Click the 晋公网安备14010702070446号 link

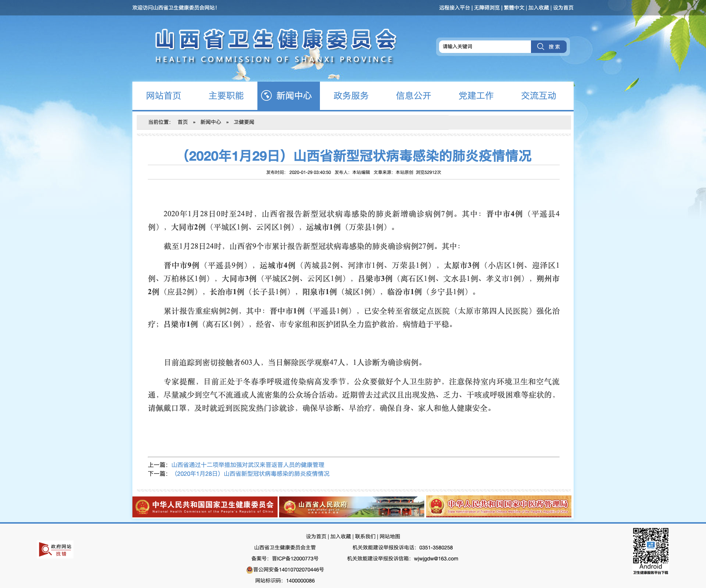click(x=289, y=570)
